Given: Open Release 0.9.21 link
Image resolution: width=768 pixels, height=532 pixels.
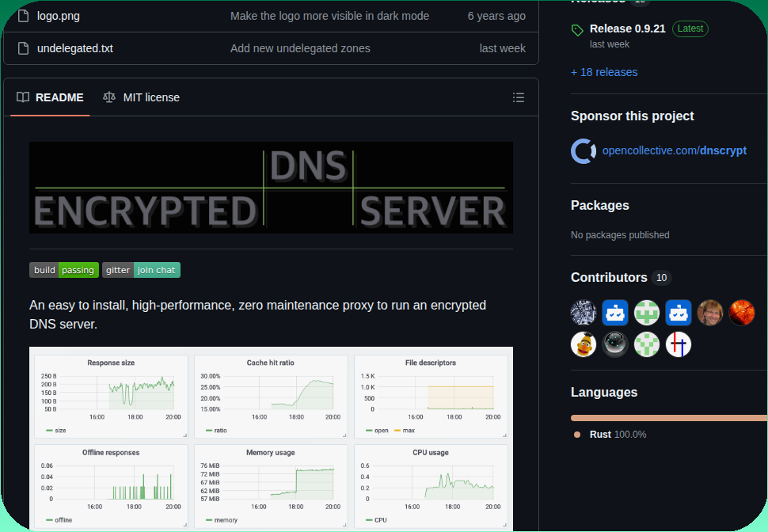Looking at the screenshot, I should (x=627, y=28).
